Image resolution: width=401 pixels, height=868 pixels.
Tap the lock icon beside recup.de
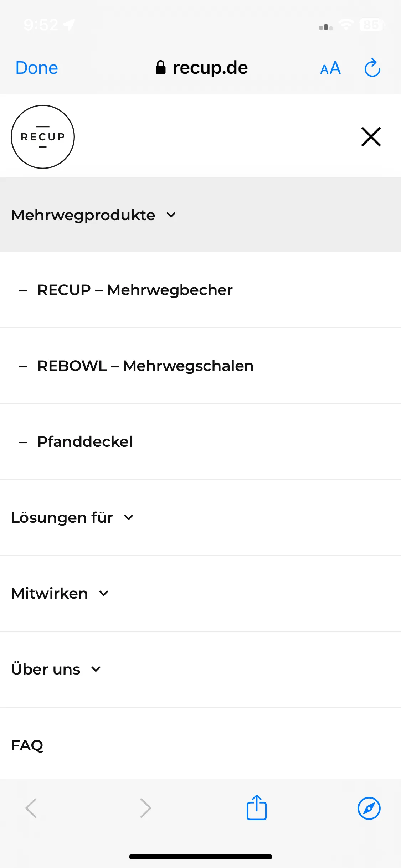tap(161, 67)
